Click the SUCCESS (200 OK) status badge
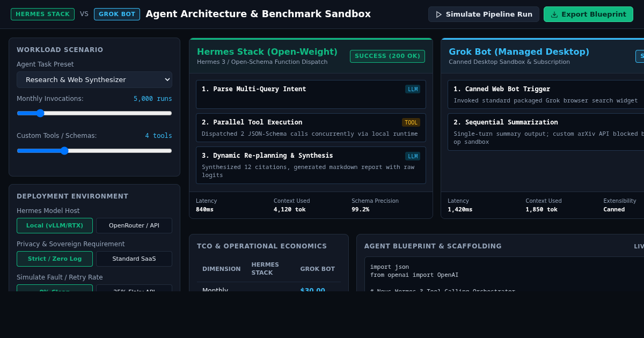 pyautogui.click(x=387, y=56)
